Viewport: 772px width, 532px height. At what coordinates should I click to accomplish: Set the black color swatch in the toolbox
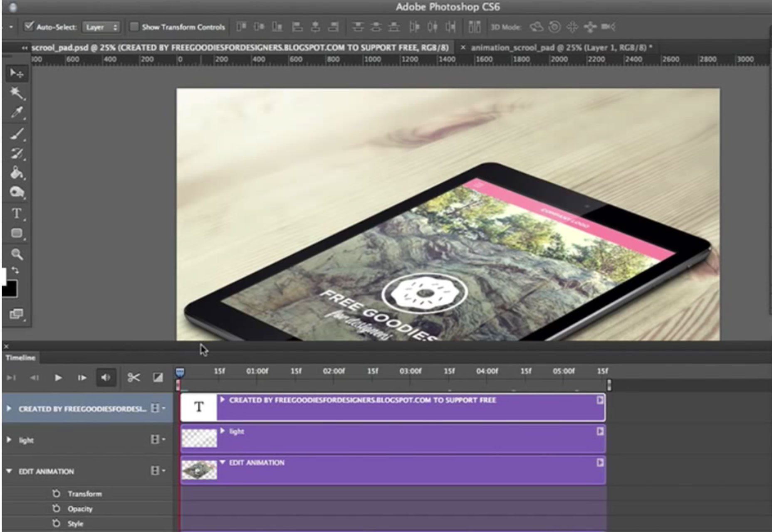pyautogui.click(x=9, y=288)
